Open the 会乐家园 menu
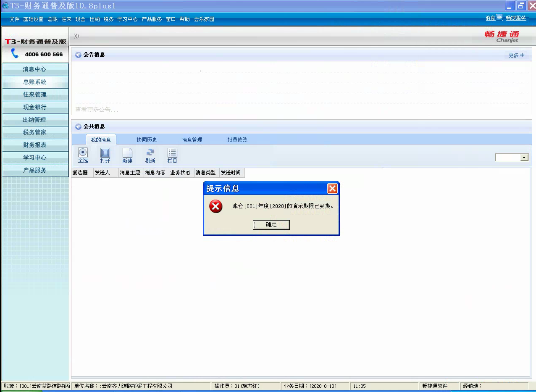Image resolution: width=536 pixels, height=392 pixels. click(204, 19)
